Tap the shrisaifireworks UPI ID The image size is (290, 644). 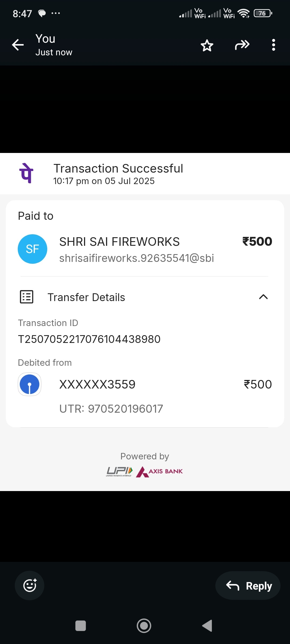coord(136,258)
